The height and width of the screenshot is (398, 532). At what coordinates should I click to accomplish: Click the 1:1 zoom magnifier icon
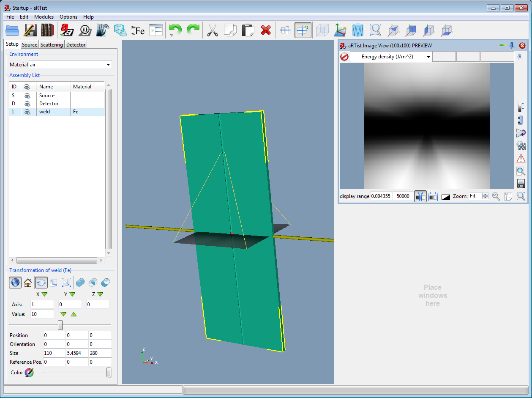496,196
